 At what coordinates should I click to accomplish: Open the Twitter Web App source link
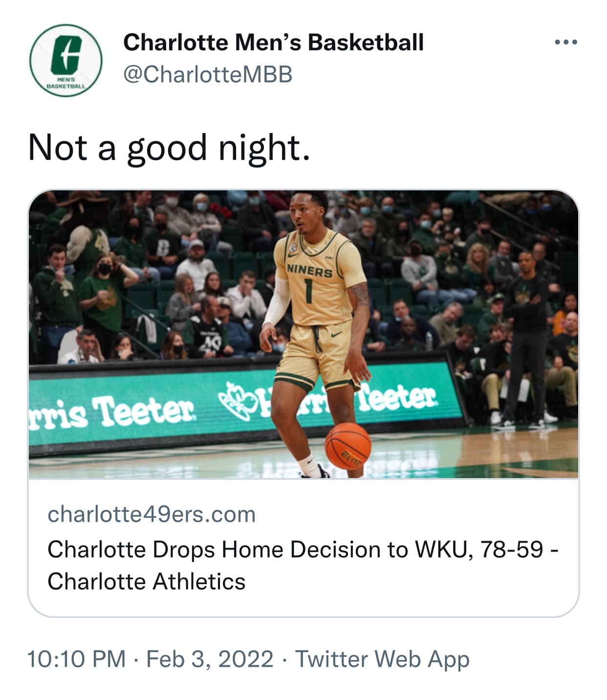click(382, 659)
